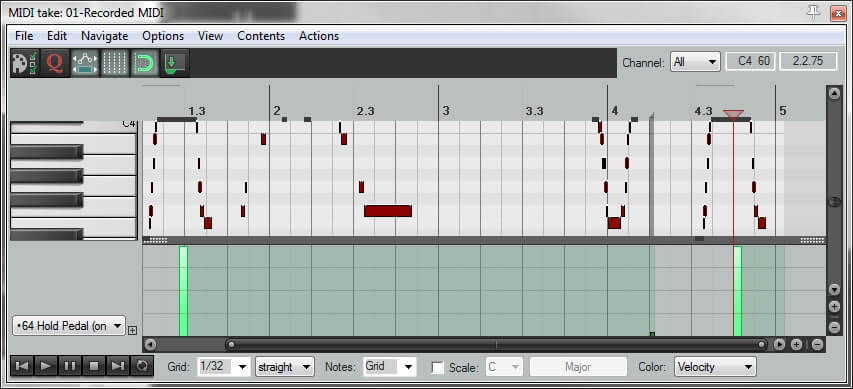Click vertical scrollbar up arrow
853x389 pixels.
coord(835,94)
